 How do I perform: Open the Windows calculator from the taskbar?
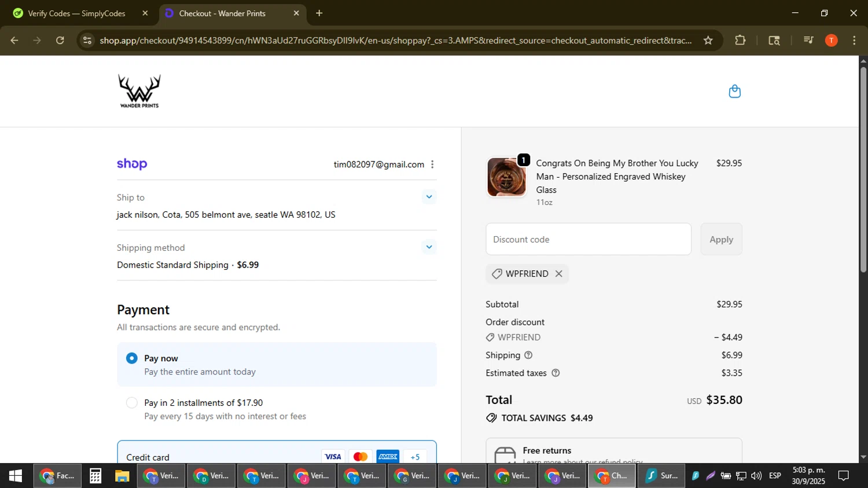pyautogui.click(x=95, y=476)
